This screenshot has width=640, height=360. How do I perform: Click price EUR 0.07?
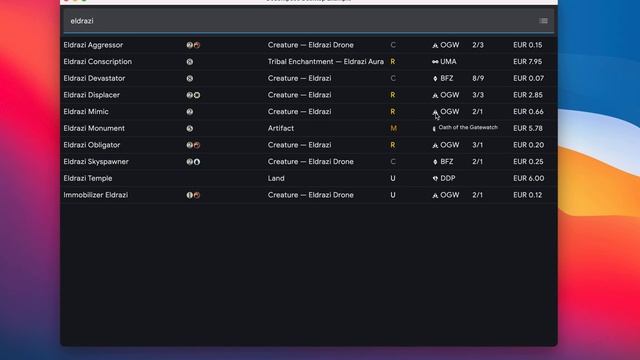tap(529, 78)
